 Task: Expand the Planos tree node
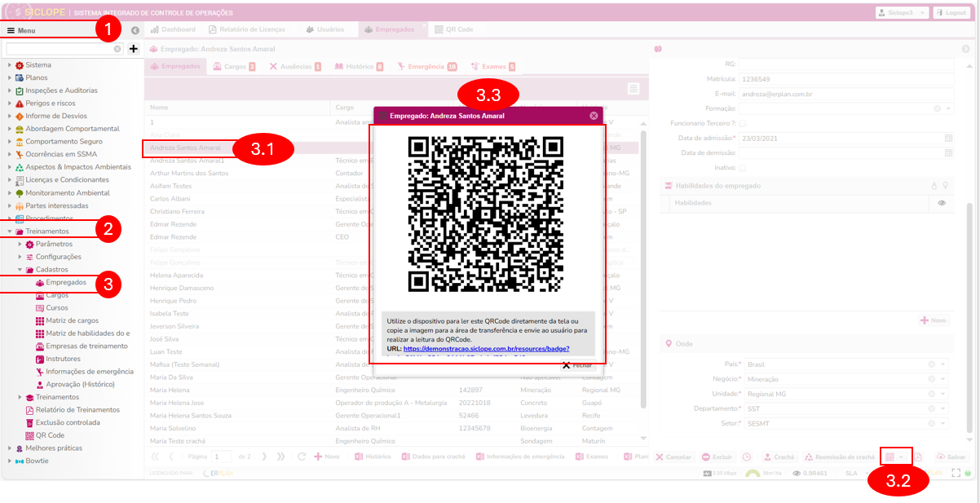coord(10,77)
